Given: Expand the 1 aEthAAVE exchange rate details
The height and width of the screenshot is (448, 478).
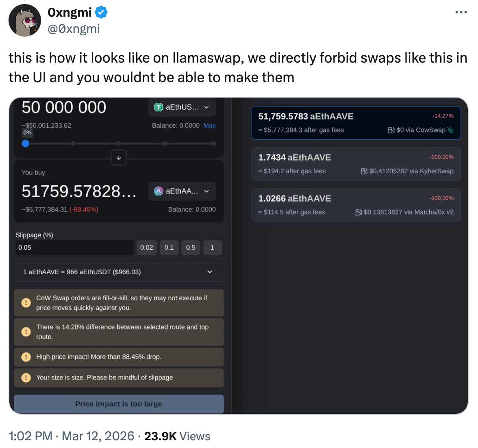Looking at the screenshot, I should point(210,272).
